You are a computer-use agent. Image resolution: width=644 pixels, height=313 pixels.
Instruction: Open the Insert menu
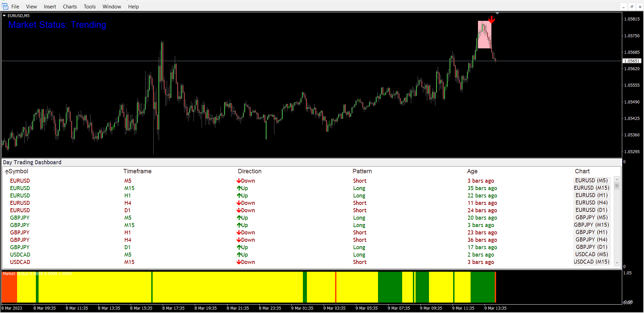point(50,7)
